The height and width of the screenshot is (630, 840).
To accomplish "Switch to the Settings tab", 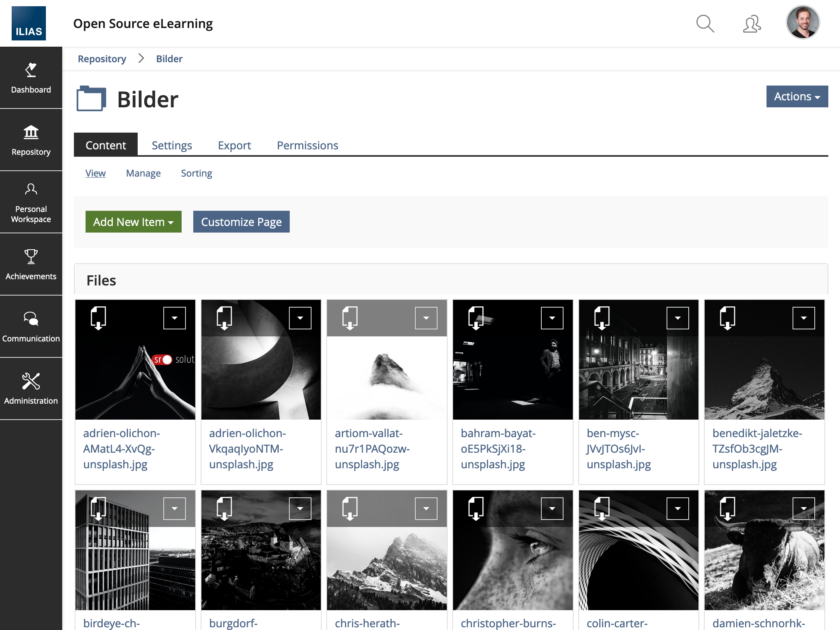I will [x=171, y=145].
